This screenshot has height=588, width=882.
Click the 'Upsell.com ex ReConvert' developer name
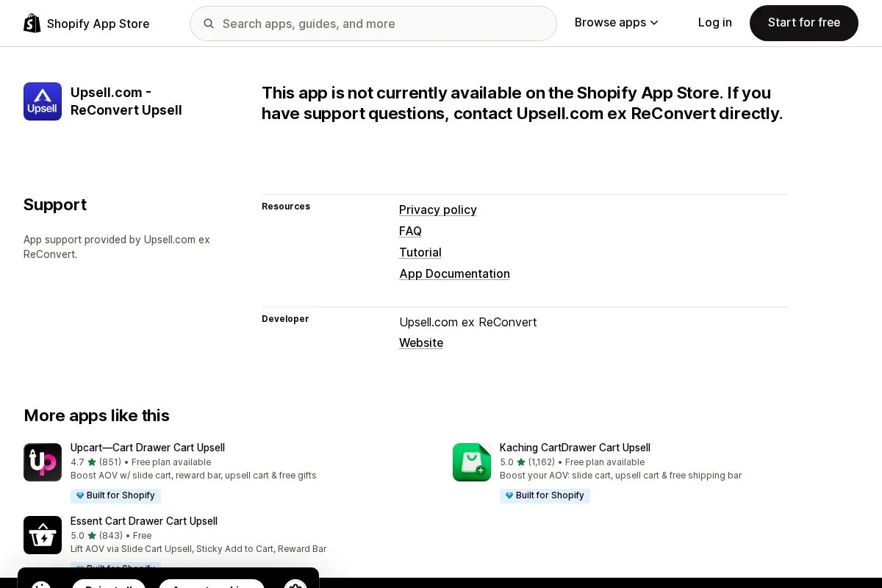click(468, 322)
